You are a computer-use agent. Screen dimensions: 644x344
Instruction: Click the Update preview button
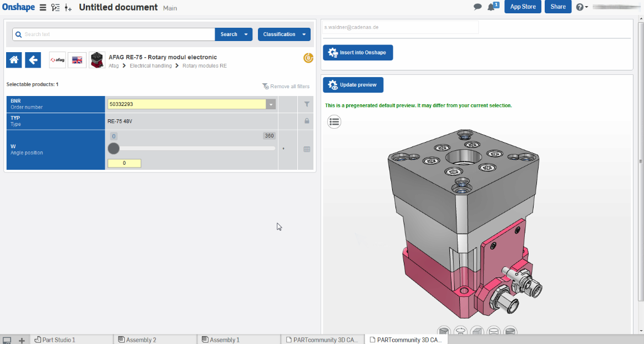[353, 85]
